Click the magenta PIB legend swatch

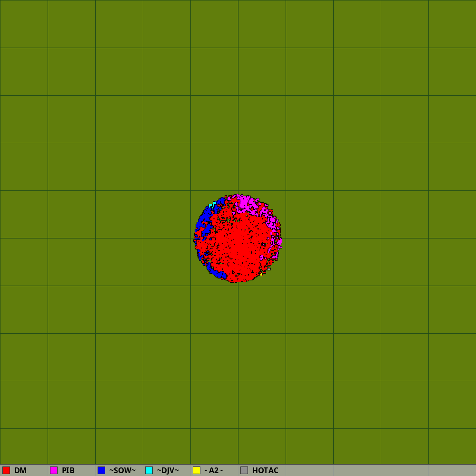click(x=54, y=470)
